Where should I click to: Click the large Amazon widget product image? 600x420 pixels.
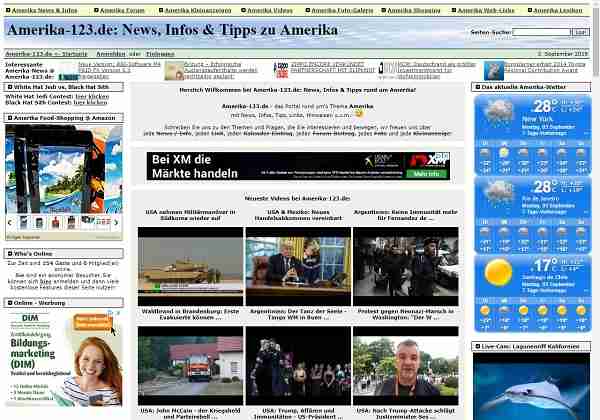64,169
